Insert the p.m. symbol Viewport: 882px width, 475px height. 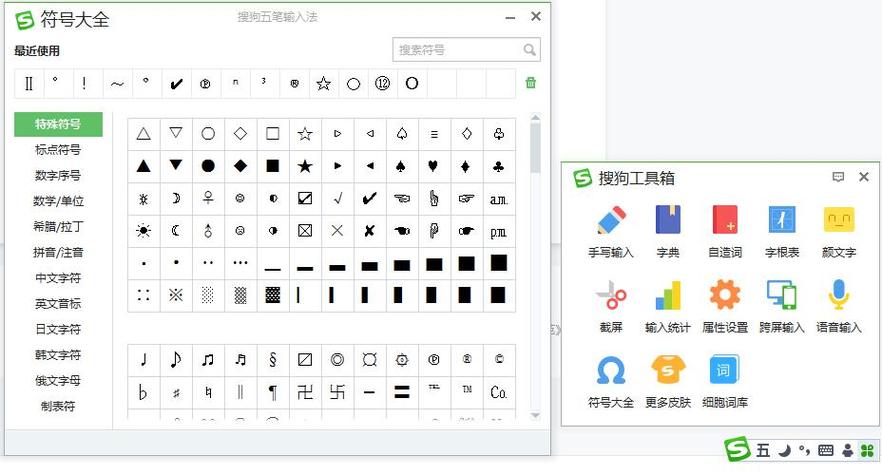point(498,231)
